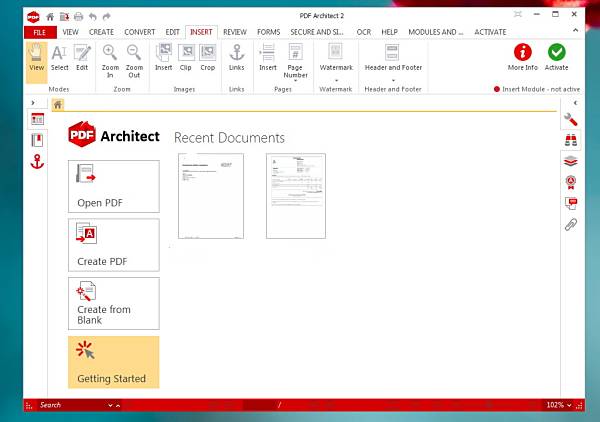
Task: Show the layers panel in right sidebar
Action: pyautogui.click(x=571, y=161)
